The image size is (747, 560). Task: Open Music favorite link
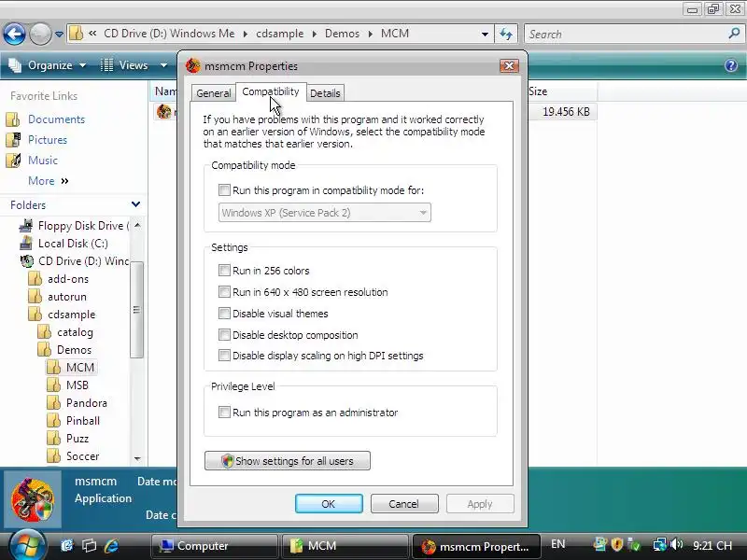42,160
